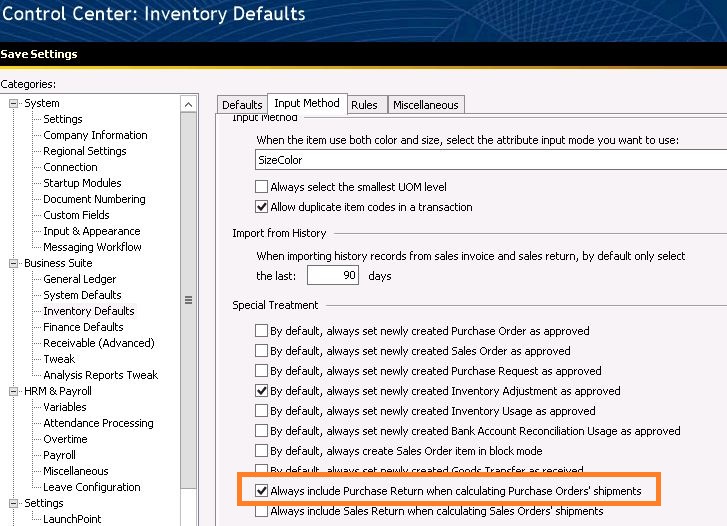
Task: Select Company Information in the tree
Action: coord(95,135)
